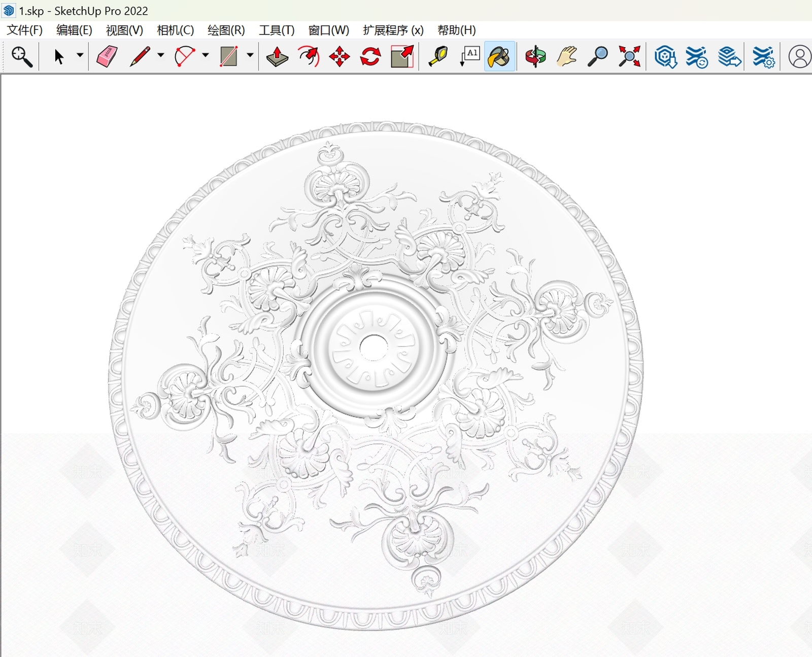Open the Search SketchUp tool
This screenshot has height=657, width=812.
tap(22, 56)
